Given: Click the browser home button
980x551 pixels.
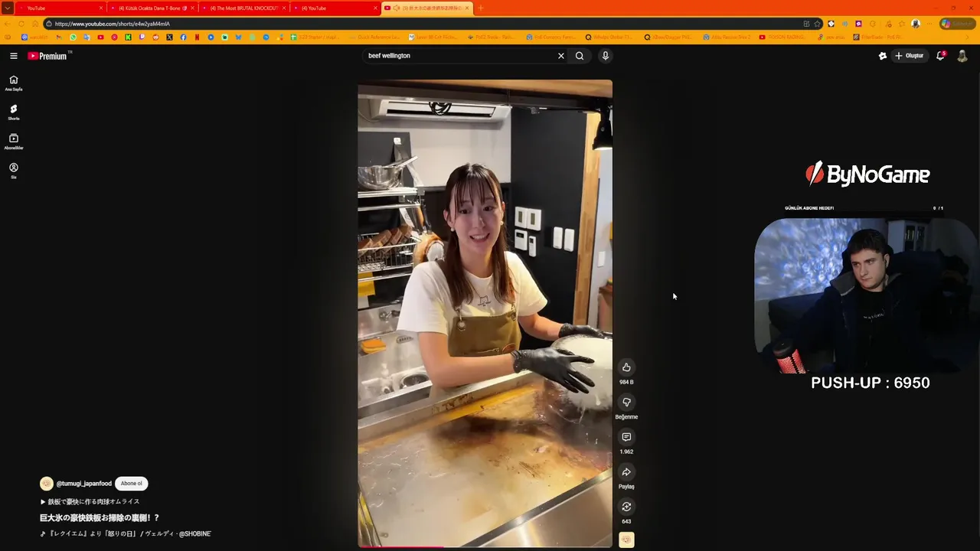Looking at the screenshot, I should point(35,24).
